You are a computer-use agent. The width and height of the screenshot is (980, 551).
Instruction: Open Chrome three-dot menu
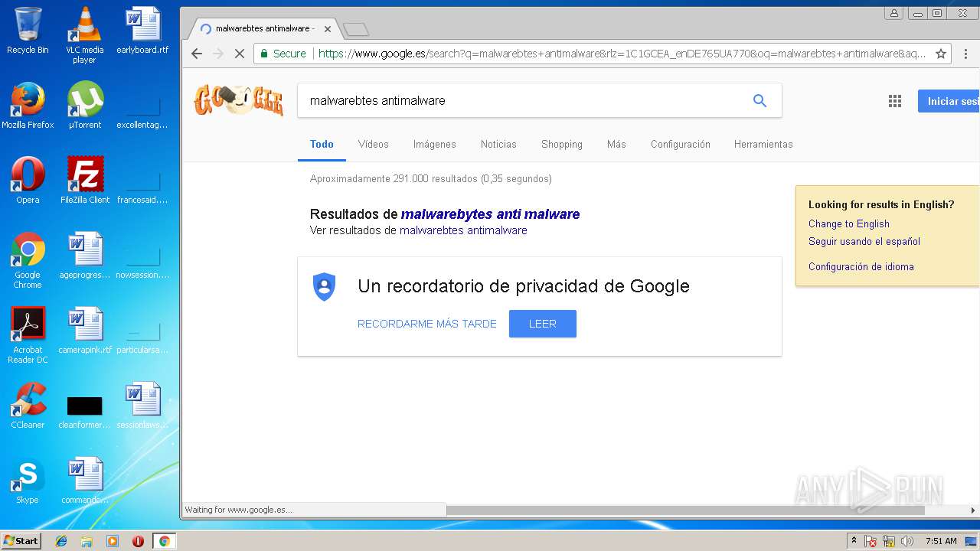click(965, 54)
